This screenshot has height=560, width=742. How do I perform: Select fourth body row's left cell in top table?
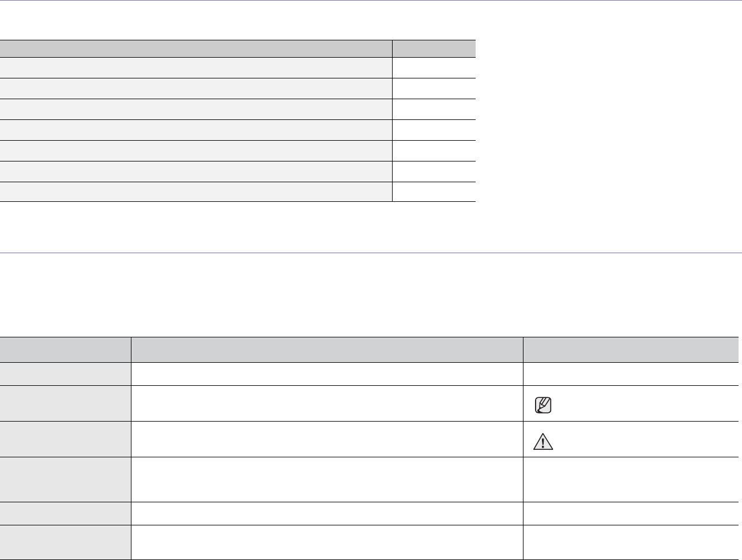(x=196, y=130)
